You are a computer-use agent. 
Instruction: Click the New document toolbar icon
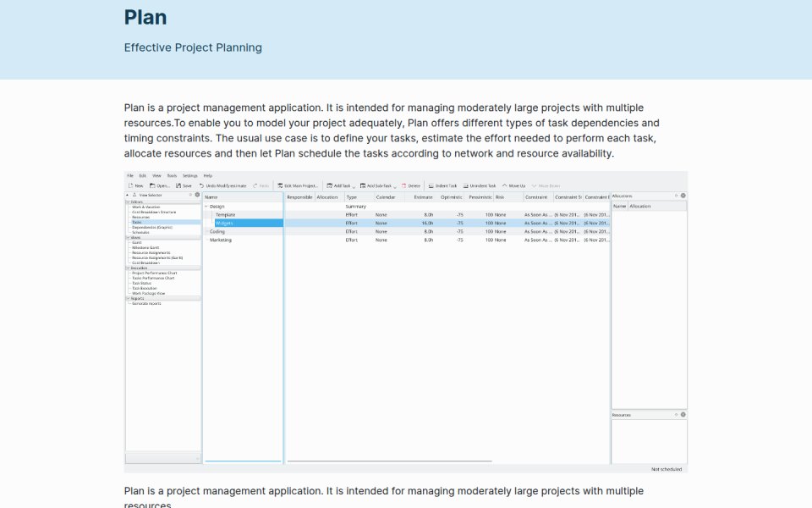point(130,185)
